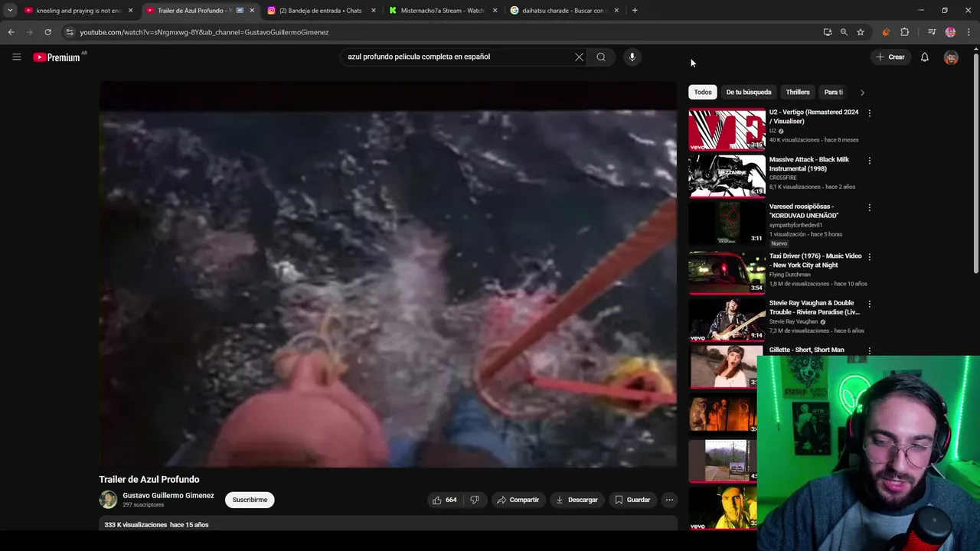This screenshot has height=551, width=980.
Task: Open options for Varesed roosipõõsas video
Action: (x=869, y=207)
